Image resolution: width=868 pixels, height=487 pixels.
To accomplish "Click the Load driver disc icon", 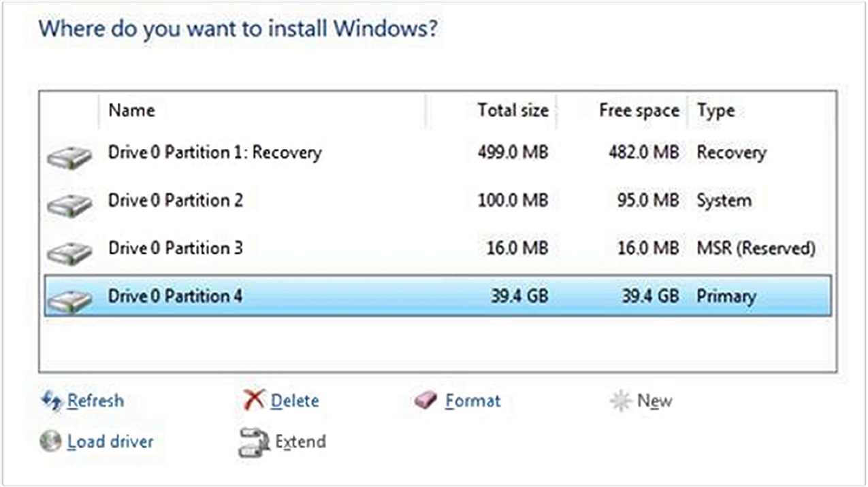I will pos(50,441).
